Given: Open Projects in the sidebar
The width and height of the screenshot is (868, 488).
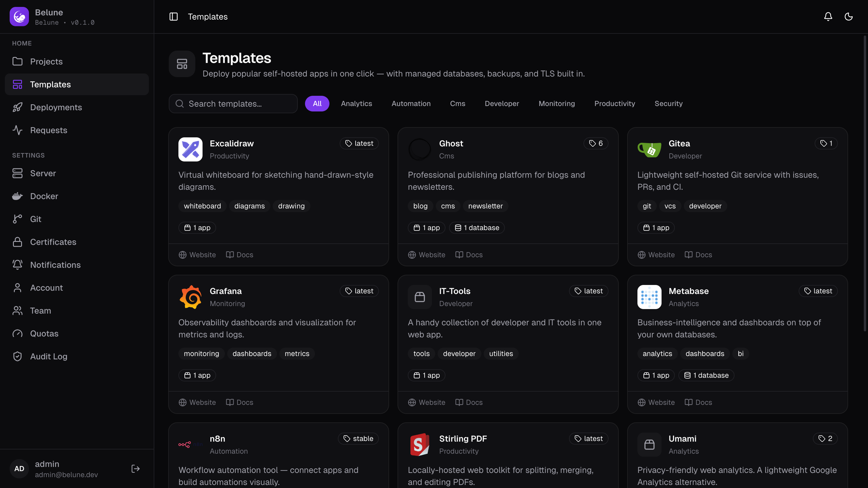Looking at the screenshot, I should pos(77,62).
